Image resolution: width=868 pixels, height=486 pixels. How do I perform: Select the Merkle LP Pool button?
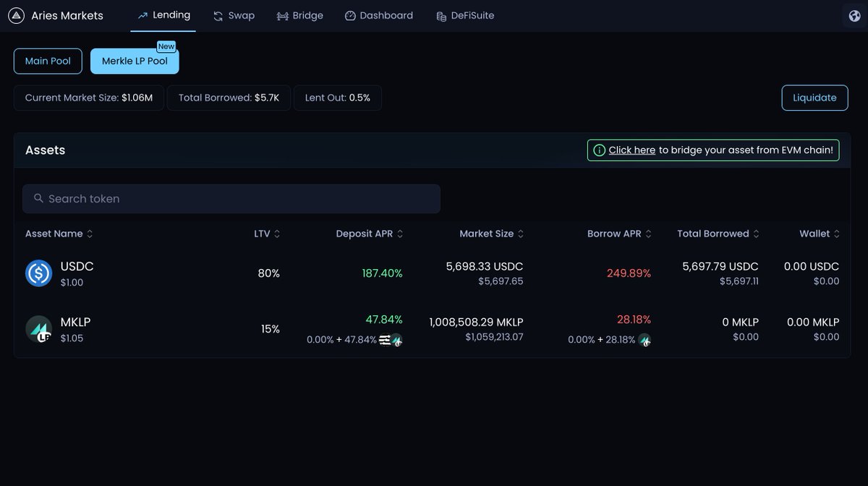click(x=135, y=61)
